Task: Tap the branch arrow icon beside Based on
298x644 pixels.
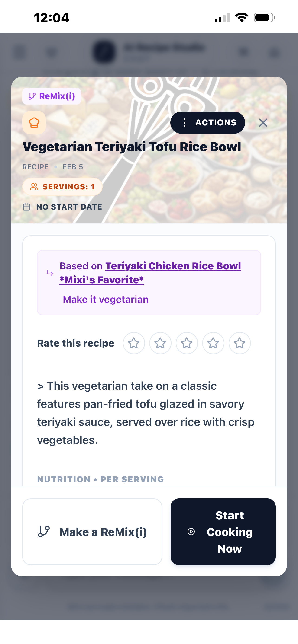Action: coord(50,273)
